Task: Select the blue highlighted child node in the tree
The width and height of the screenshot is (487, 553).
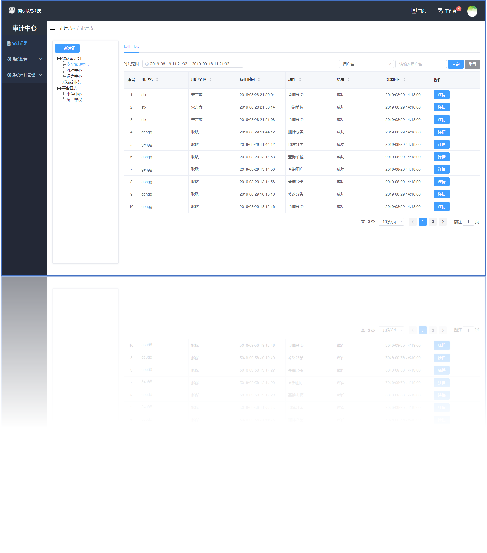Action: pyautogui.click(x=78, y=65)
